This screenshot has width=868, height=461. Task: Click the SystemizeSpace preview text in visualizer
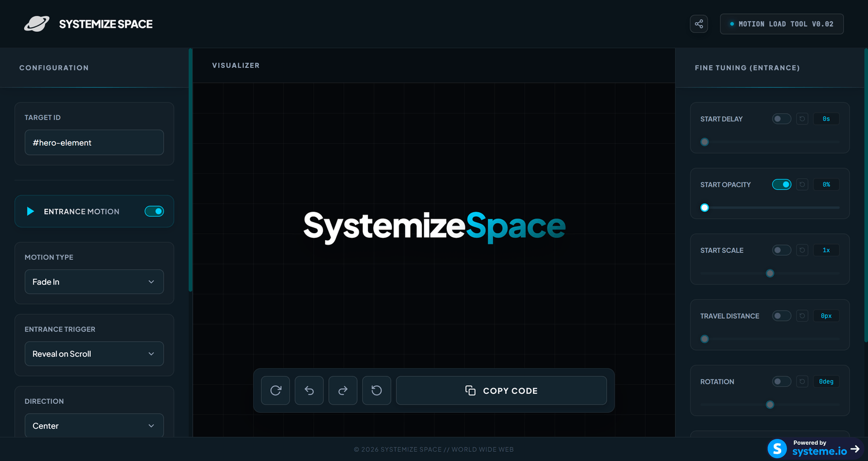point(434,226)
